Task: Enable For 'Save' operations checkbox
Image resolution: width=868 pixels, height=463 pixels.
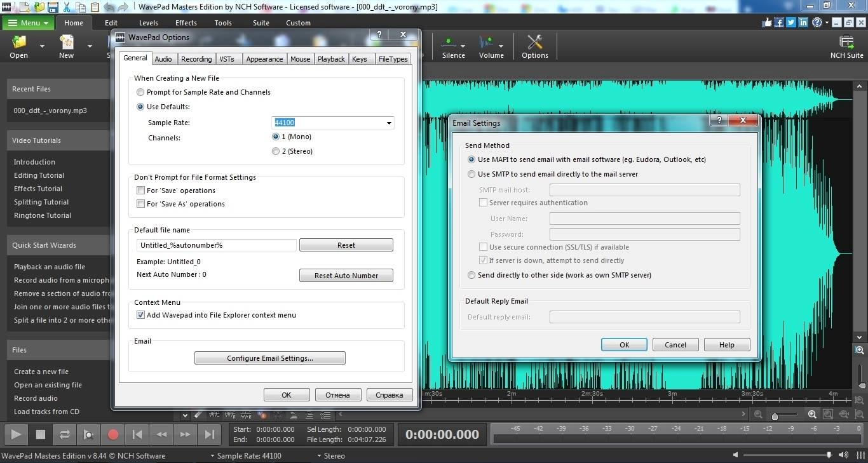Action: point(141,191)
